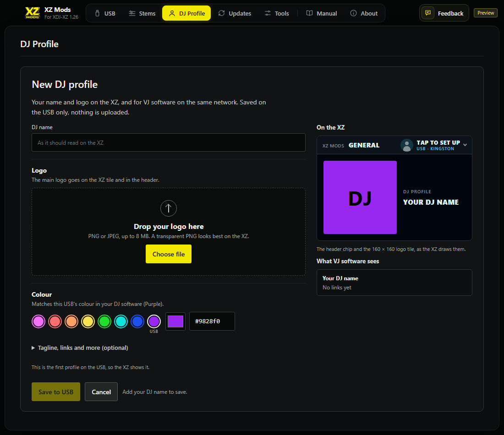Click the 'Add your DJ name to save.' hint

click(154, 392)
